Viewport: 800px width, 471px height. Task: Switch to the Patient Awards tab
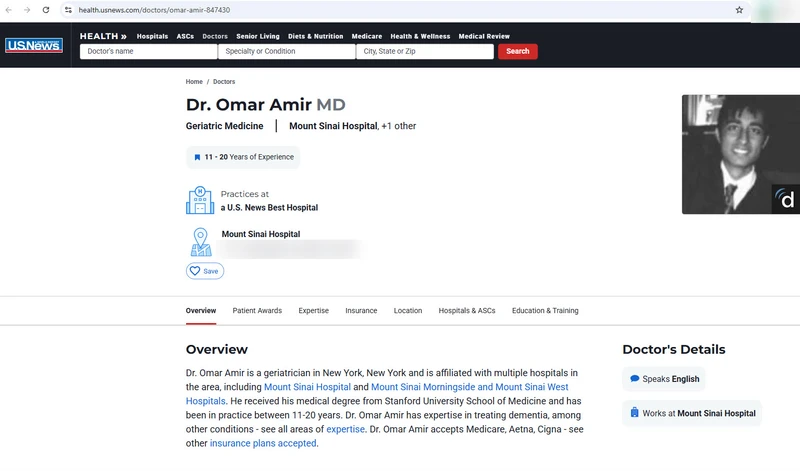(x=257, y=311)
